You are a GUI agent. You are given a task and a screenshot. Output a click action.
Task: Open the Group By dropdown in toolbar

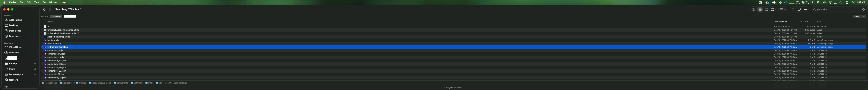click(x=783, y=10)
